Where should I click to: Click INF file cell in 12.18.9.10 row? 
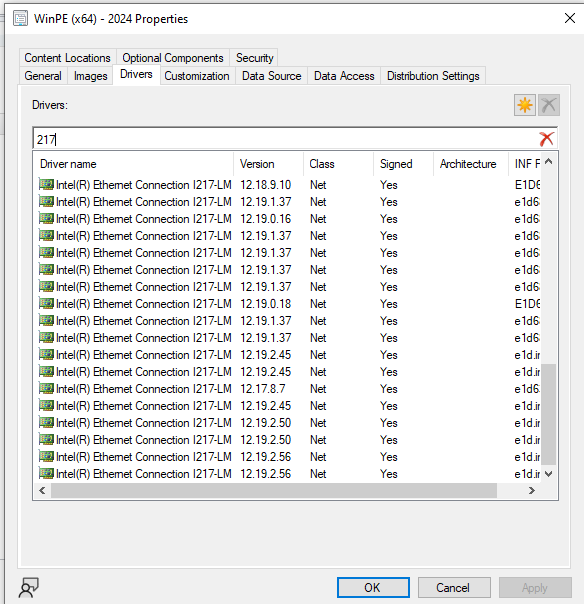(x=527, y=185)
